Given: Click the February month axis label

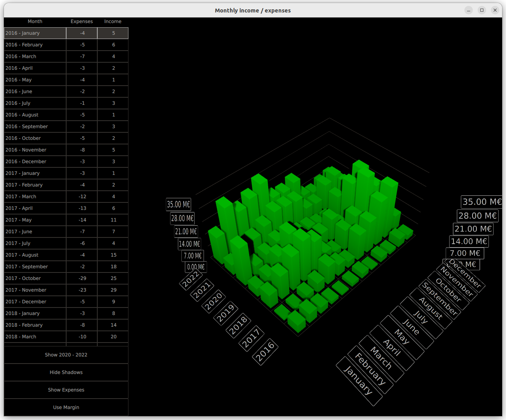Looking at the screenshot, I should tap(370, 369).
